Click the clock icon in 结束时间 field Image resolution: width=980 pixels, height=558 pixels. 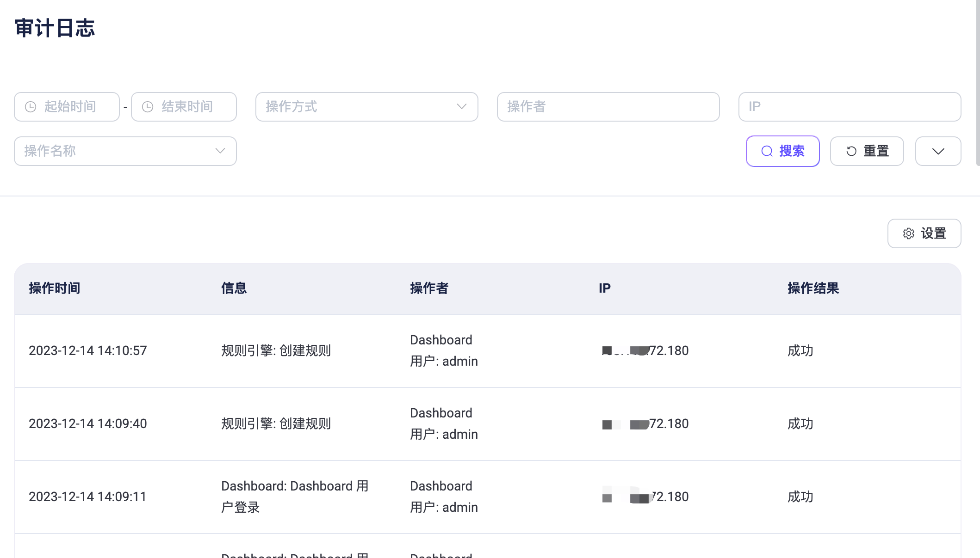tap(147, 107)
